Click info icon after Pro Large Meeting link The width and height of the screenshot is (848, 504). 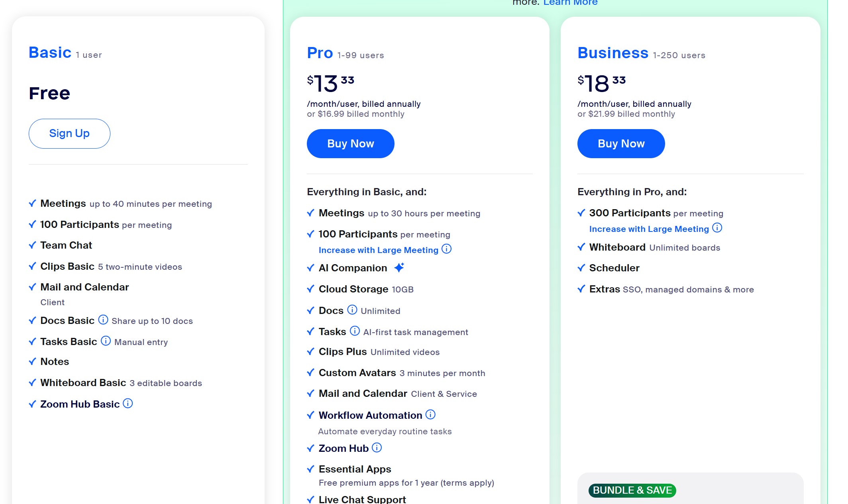click(447, 249)
